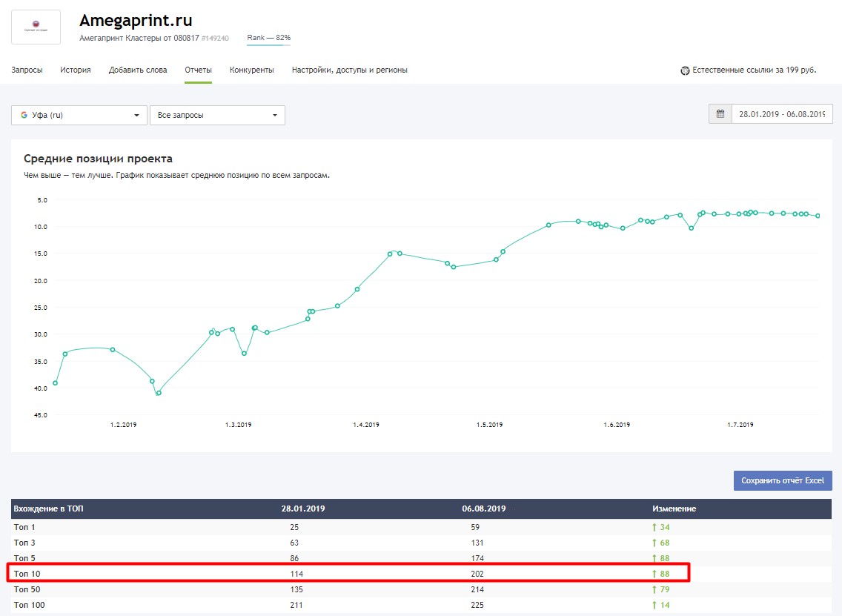The height and width of the screenshot is (616, 842).
Task: Click value 211 in Топ 100 row
Action: [296, 606]
